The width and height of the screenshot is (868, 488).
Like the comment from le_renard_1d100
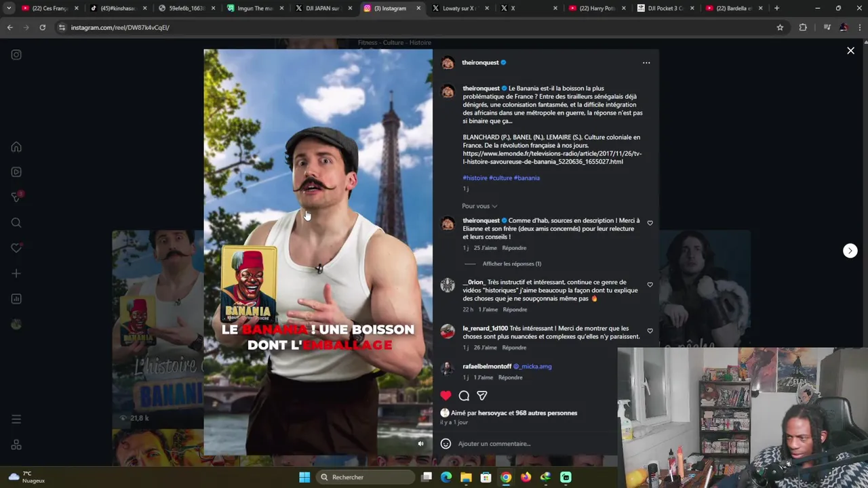point(650,331)
